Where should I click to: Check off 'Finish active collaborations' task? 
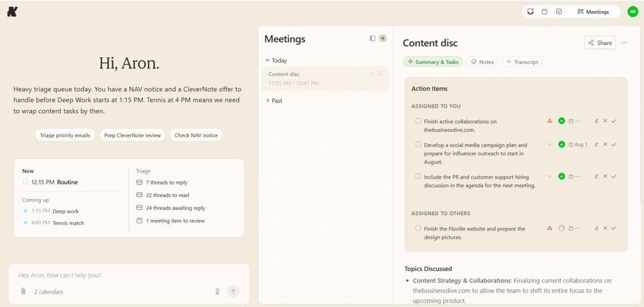418,121
